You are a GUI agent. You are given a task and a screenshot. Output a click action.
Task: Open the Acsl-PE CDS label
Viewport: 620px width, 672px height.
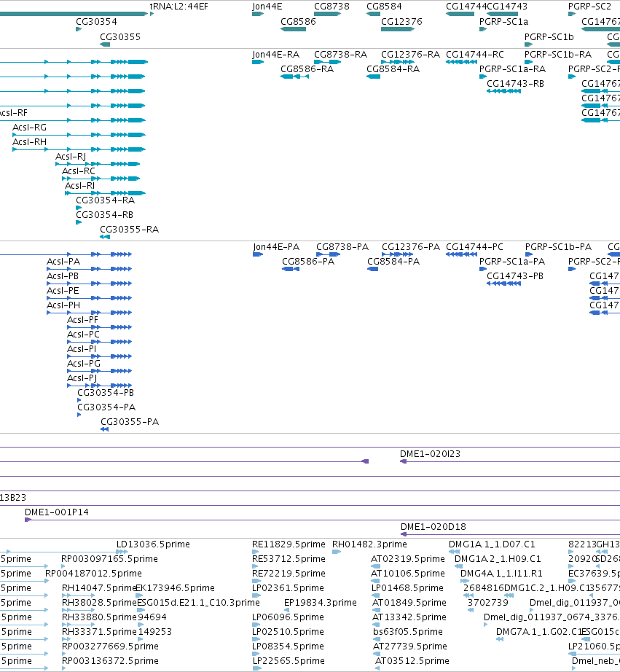pyautogui.click(x=63, y=291)
